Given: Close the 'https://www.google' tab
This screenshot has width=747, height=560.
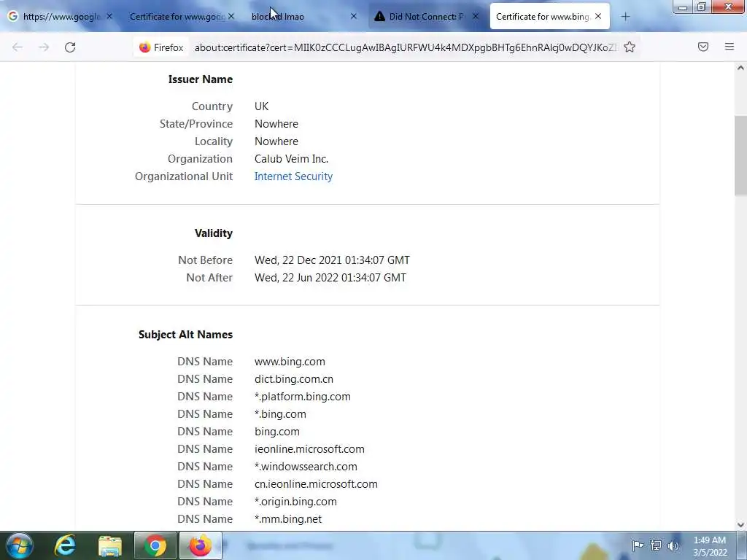Looking at the screenshot, I should click(x=109, y=16).
